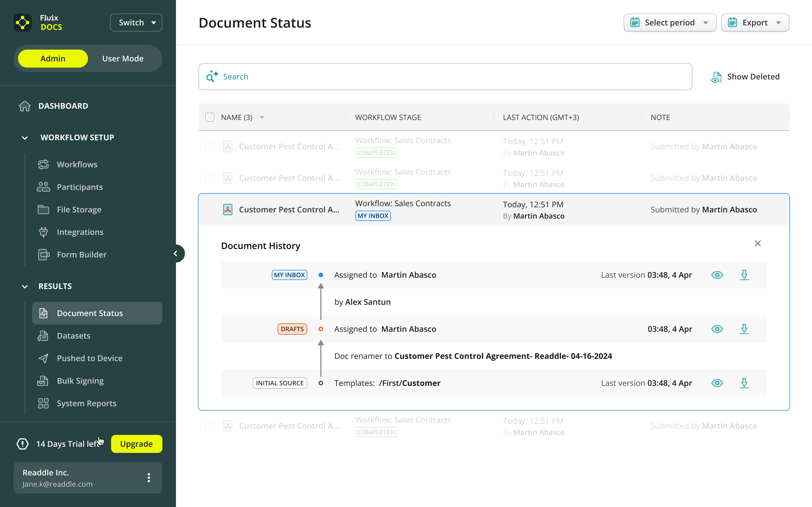
Task: Open the Dashboard page
Action: tap(63, 106)
